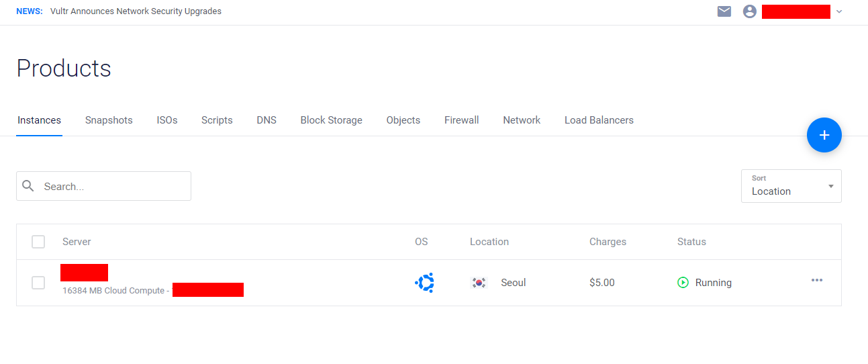Open the user account avatar icon
The height and width of the screenshot is (364, 868).
pyautogui.click(x=750, y=11)
